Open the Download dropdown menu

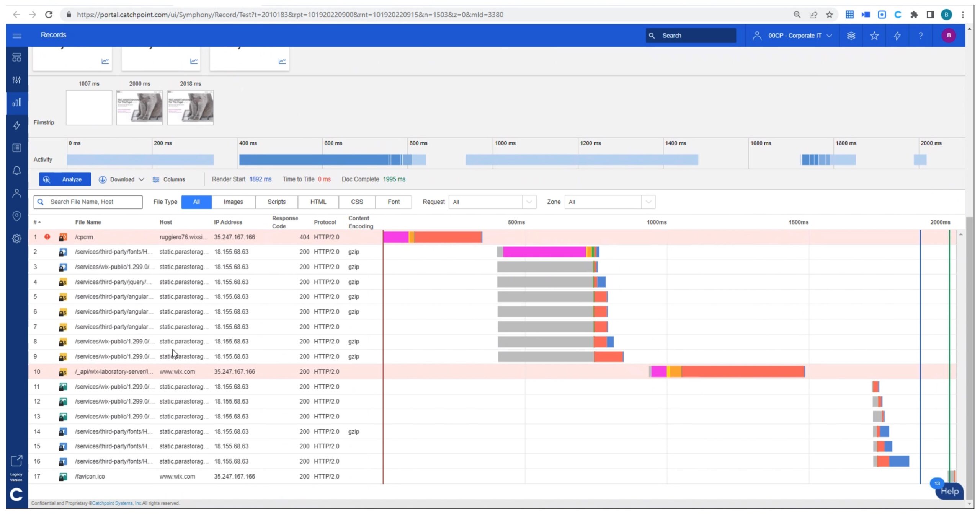(x=122, y=179)
